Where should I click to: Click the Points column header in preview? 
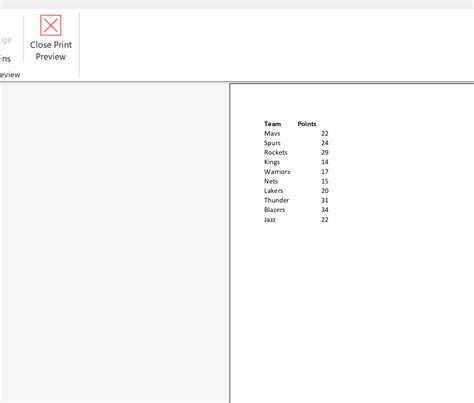click(307, 124)
